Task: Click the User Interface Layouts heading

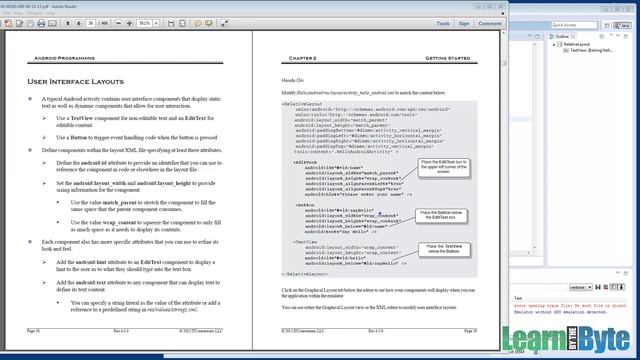Action: (76, 82)
